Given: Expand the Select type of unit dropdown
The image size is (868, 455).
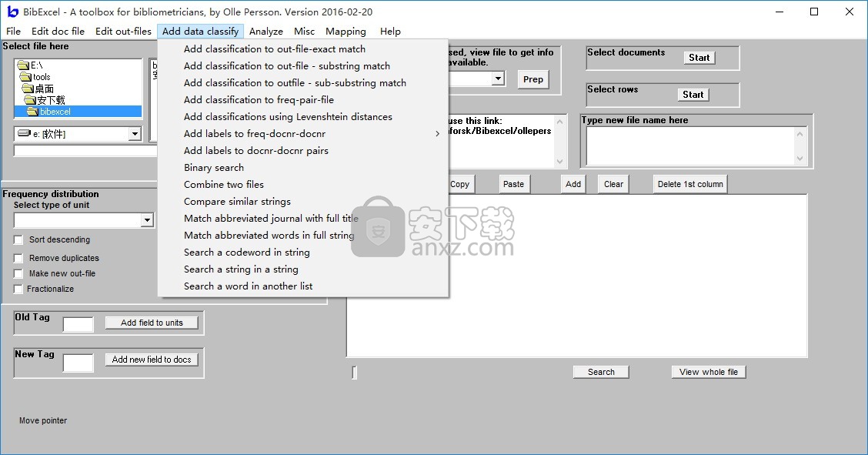Looking at the screenshot, I should 147,220.
